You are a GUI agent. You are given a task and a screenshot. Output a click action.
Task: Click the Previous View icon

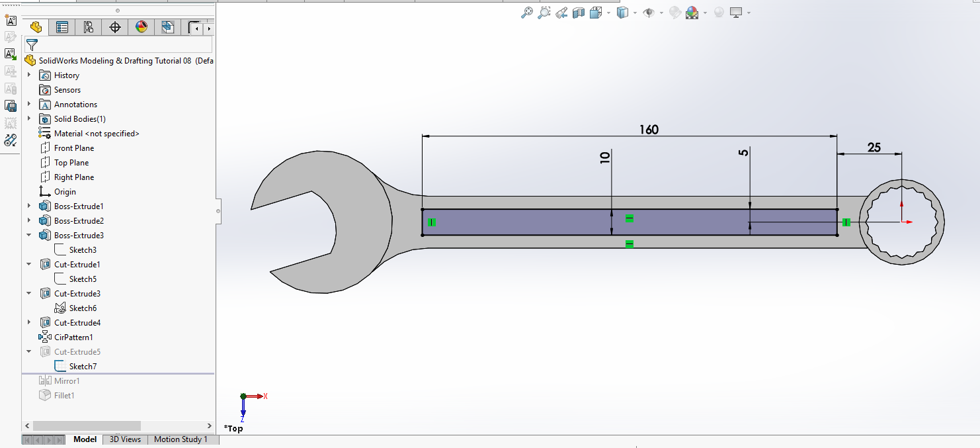561,13
